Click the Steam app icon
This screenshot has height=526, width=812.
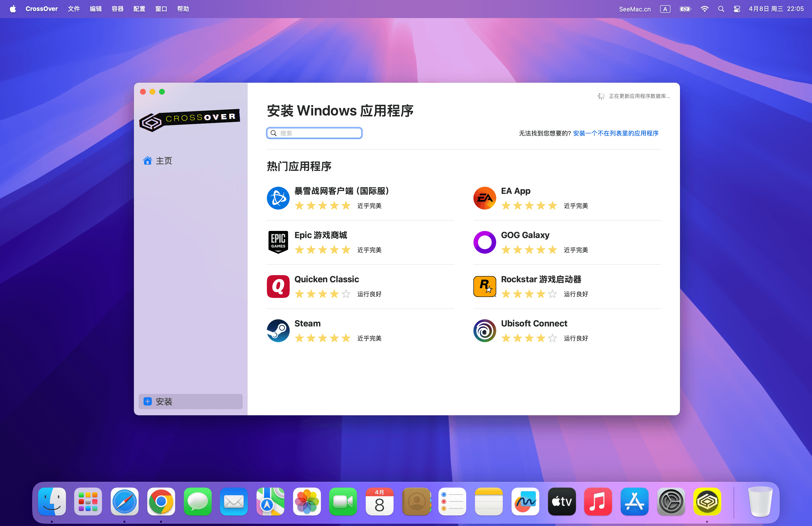point(278,330)
